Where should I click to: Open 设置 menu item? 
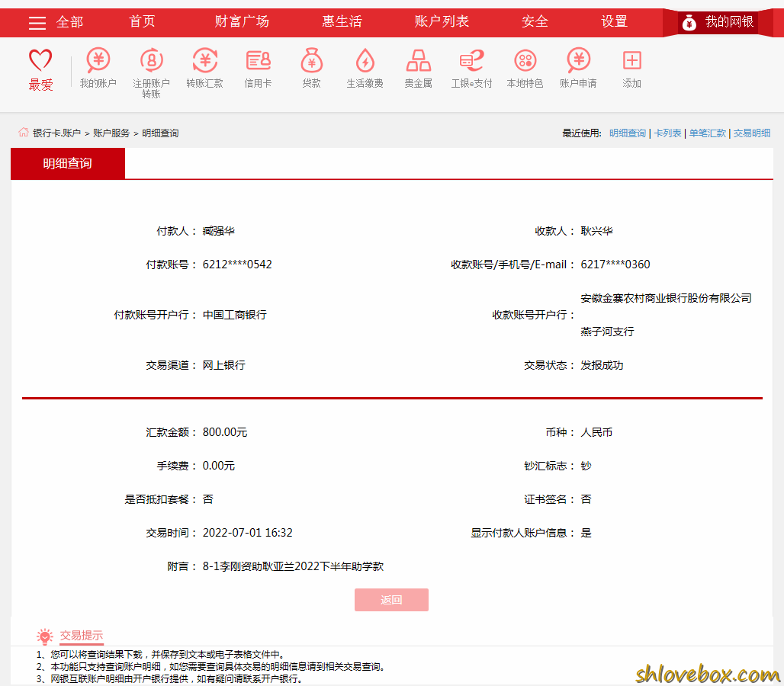[x=614, y=21]
